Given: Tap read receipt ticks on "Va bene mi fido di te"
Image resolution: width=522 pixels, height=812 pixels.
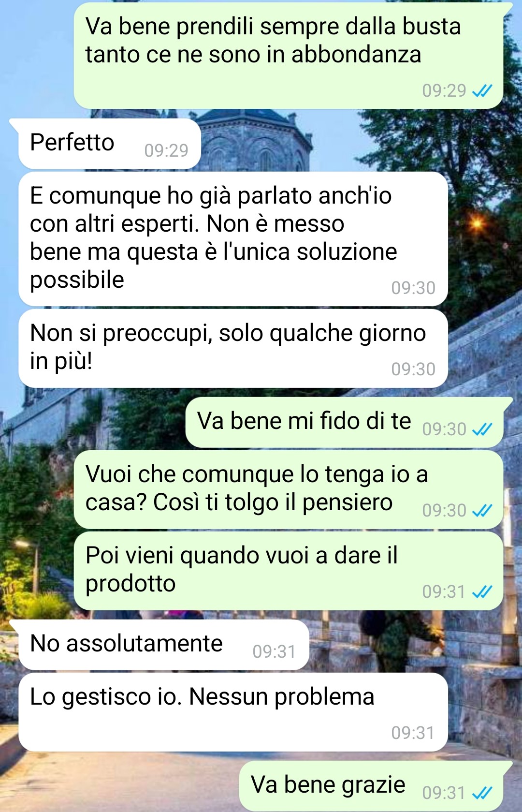Looking at the screenshot, I should [482, 429].
